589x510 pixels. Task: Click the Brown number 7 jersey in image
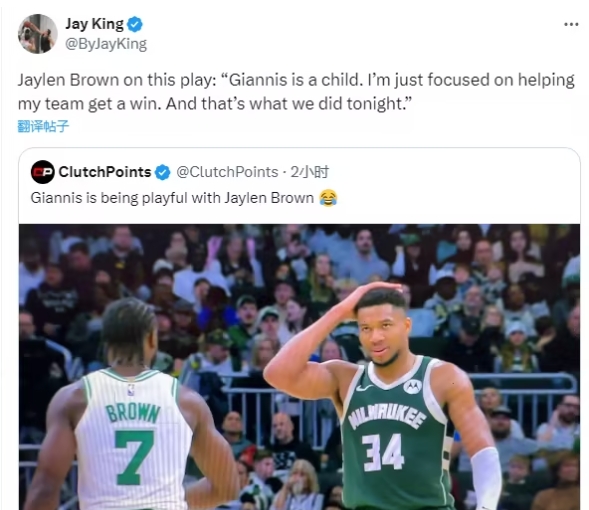[133, 439]
